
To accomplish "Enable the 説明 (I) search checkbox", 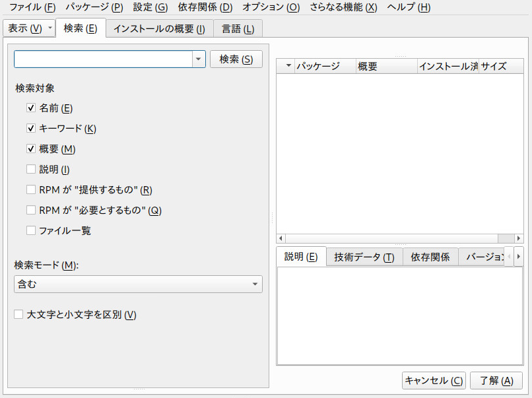I will coord(31,169).
